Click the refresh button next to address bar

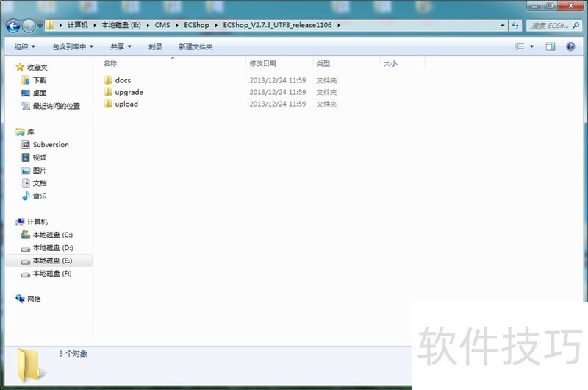coord(515,26)
